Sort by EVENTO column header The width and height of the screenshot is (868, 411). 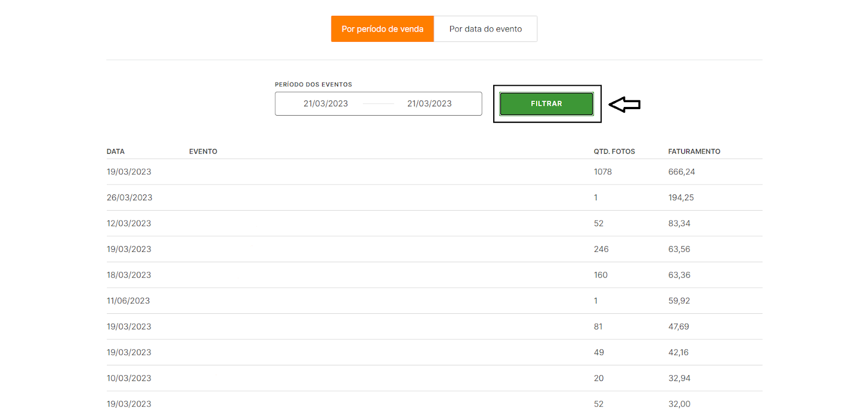(x=203, y=151)
